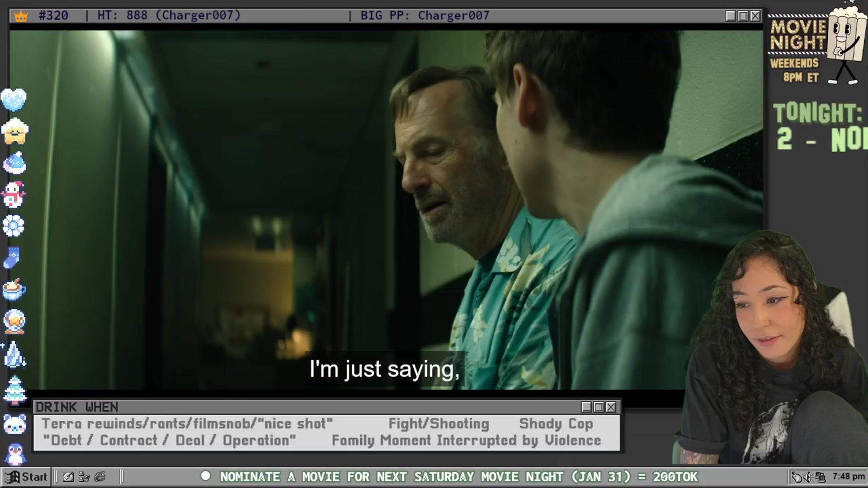Launch Internet Explorer from the quick-launch bar
Screen dimensions: 868x488
tap(100, 477)
